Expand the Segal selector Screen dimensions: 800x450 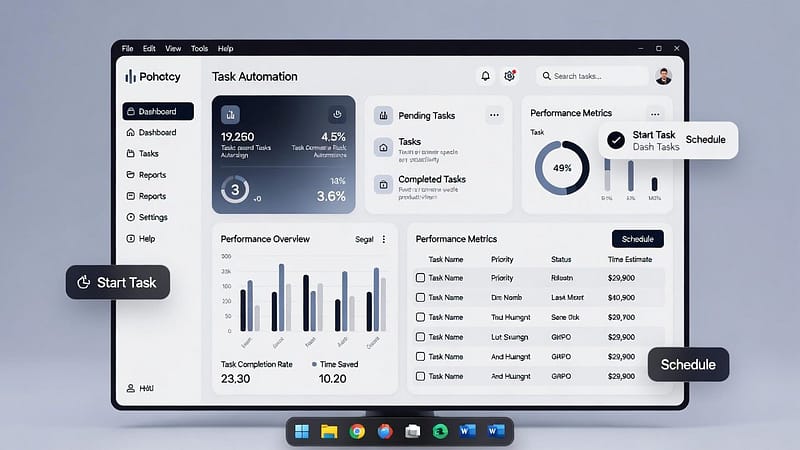pyautogui.click(x=364, y=239)
